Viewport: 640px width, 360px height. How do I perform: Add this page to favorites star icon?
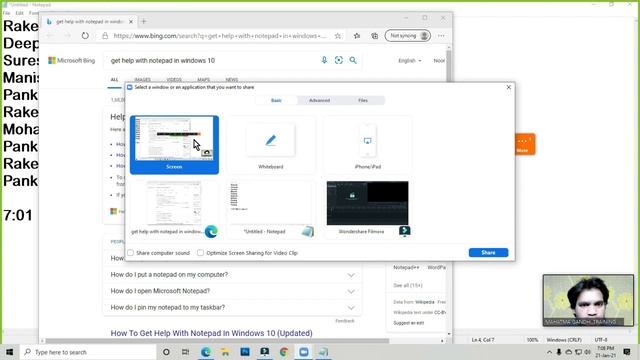click(x=338, y=36)
